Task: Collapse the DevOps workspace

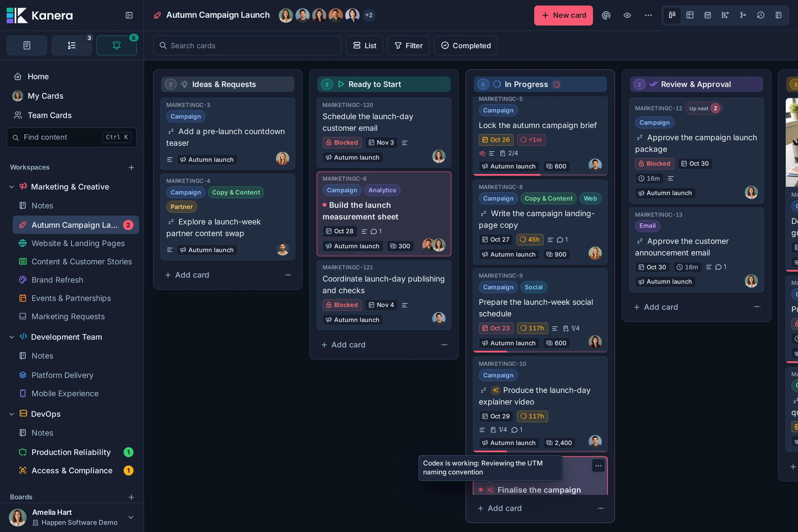Action: coord(12,414)
